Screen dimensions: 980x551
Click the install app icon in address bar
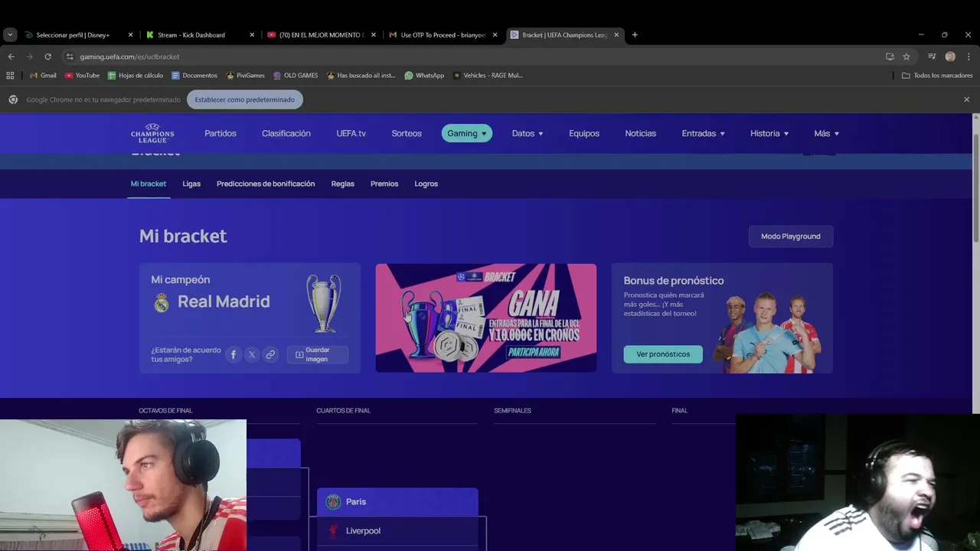point(890,57)
